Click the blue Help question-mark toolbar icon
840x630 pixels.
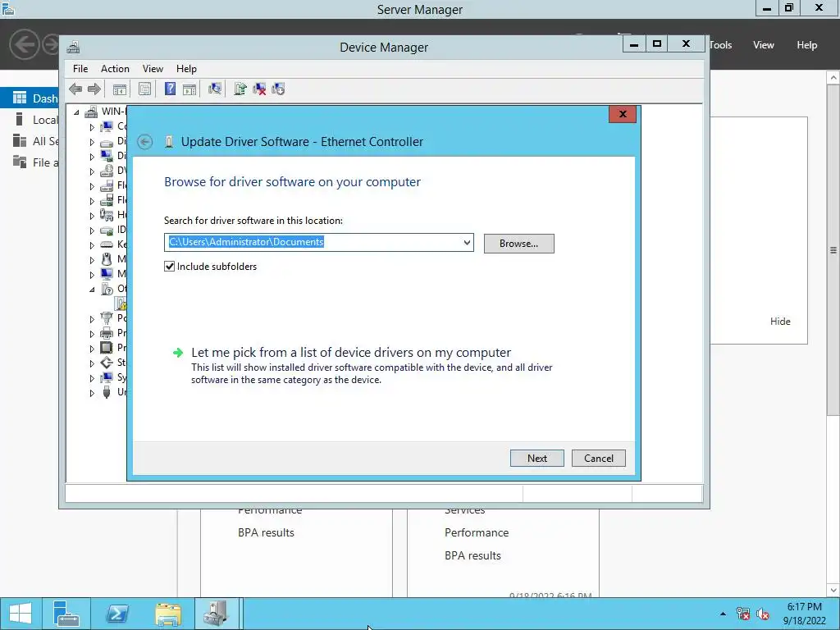(x=170, y=89)
